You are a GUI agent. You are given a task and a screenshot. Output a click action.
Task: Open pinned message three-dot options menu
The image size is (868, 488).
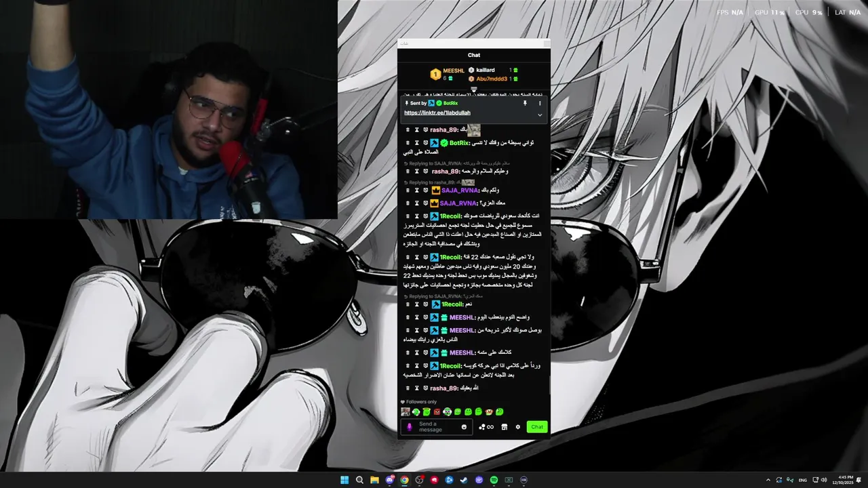540,103
